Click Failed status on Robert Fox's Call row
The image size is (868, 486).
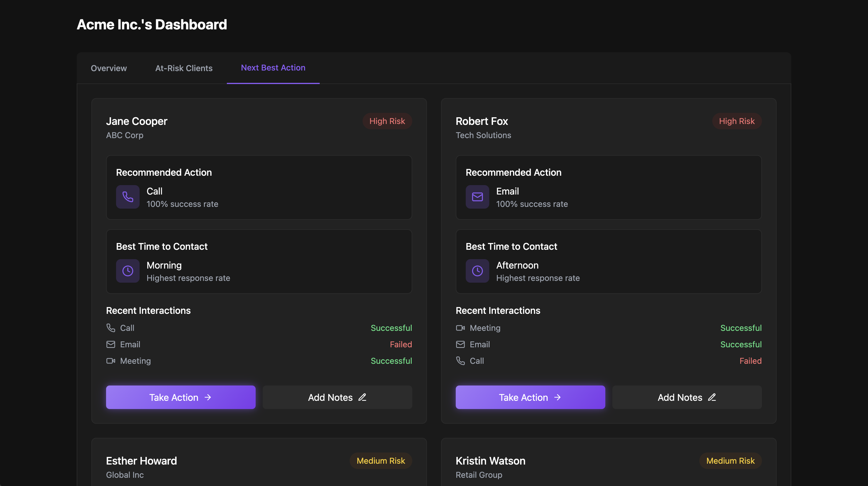pyautogui.click(x=750, y=361)
